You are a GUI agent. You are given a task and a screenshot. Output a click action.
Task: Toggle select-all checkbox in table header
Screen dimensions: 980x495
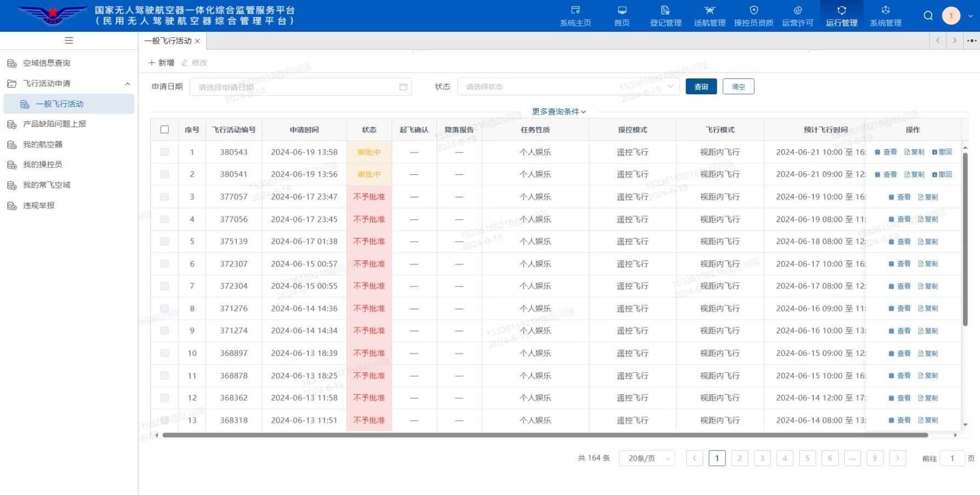pyautogui.click(x=164, y=129)
